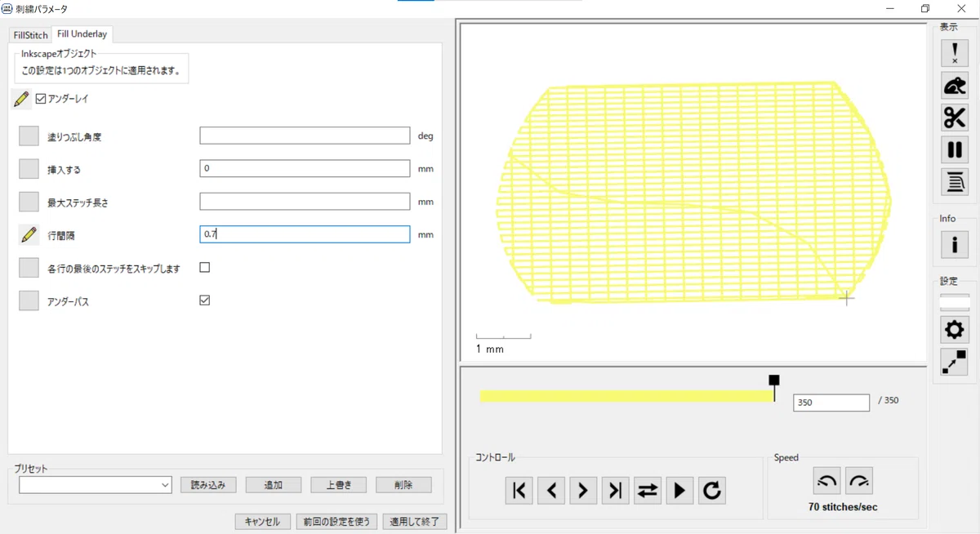Click the square button beside アンダーパス

point(29,300)
